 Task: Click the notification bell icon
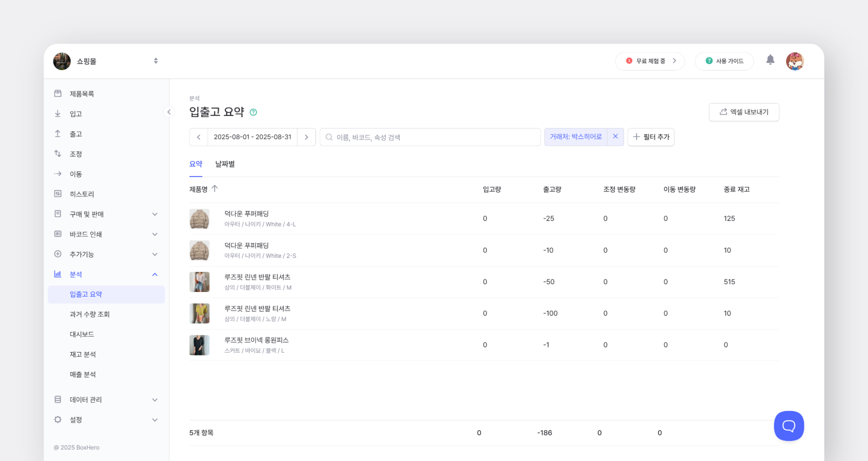(x=770, y=60)
